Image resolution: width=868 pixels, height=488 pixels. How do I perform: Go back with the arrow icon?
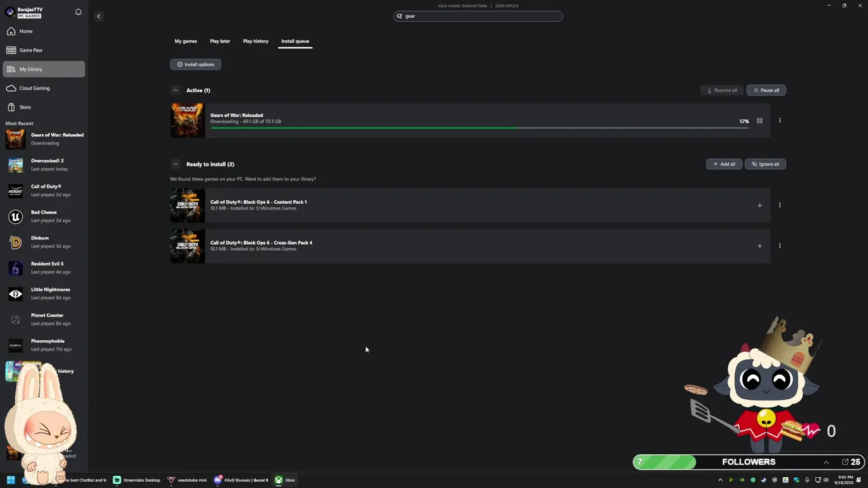pyautogui.click(x=98, y=16)
